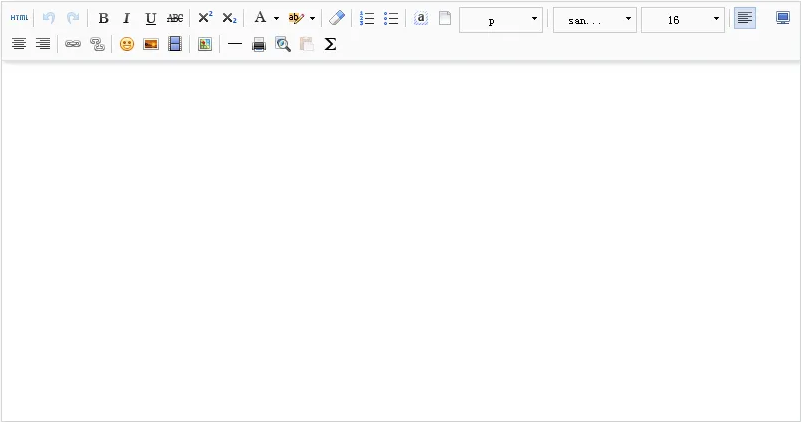Open the font color dropdown arrow
Screen dimensions: 801x422
coord(276,18)
